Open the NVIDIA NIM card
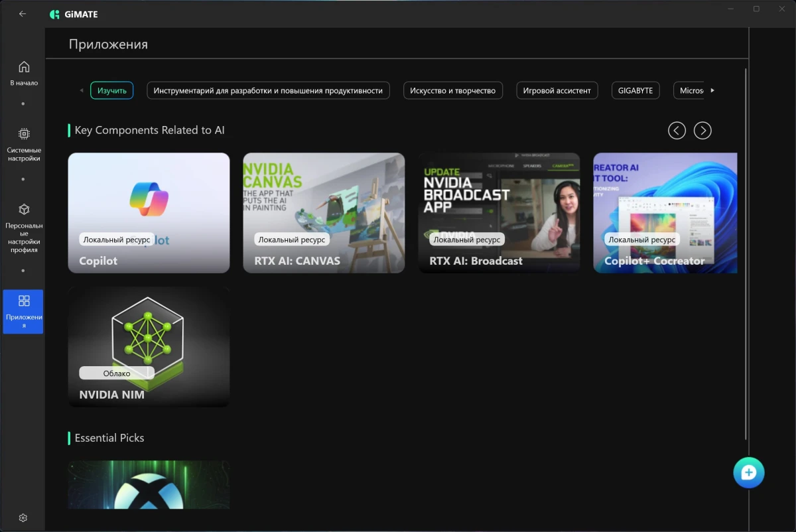This screenshot has height=532, width=796. (x=149, y=347)
